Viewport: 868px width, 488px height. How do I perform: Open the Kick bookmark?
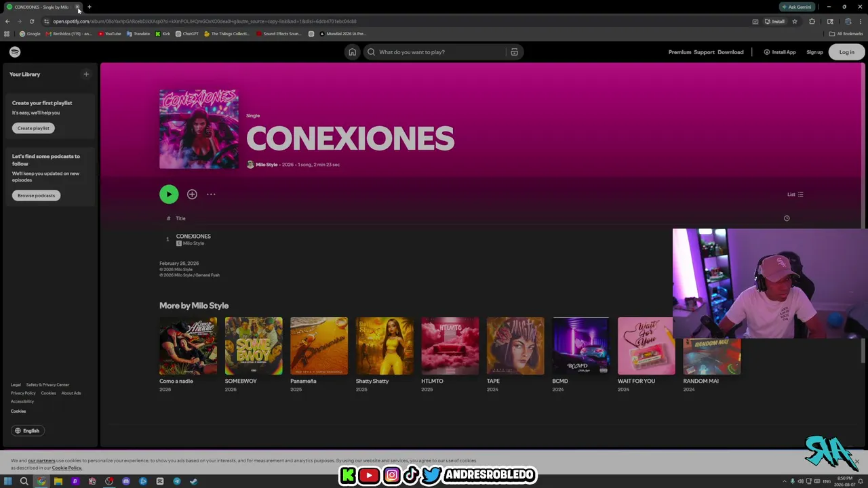pyautogui.click(x=163, y=34)
